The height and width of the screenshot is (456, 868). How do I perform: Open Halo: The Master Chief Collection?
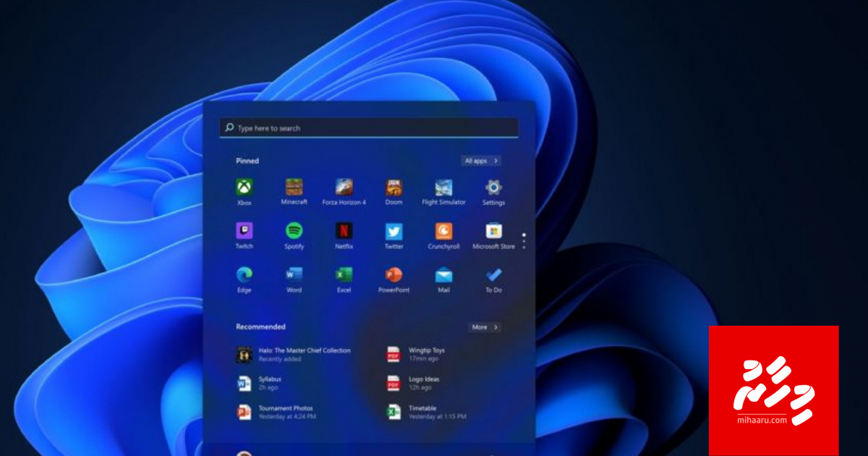289,352
